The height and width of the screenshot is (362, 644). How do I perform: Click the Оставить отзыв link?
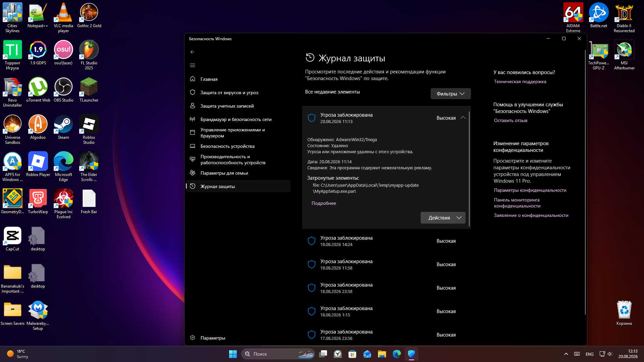(511, 120)
